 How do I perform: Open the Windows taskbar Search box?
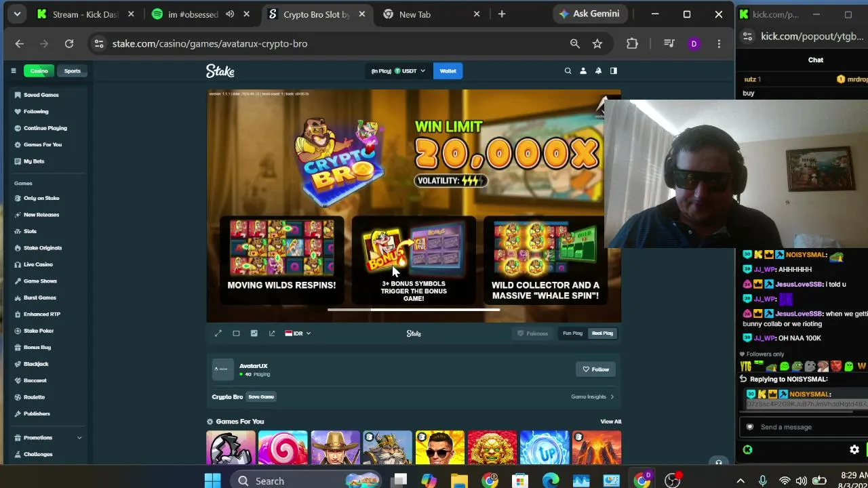305,481
